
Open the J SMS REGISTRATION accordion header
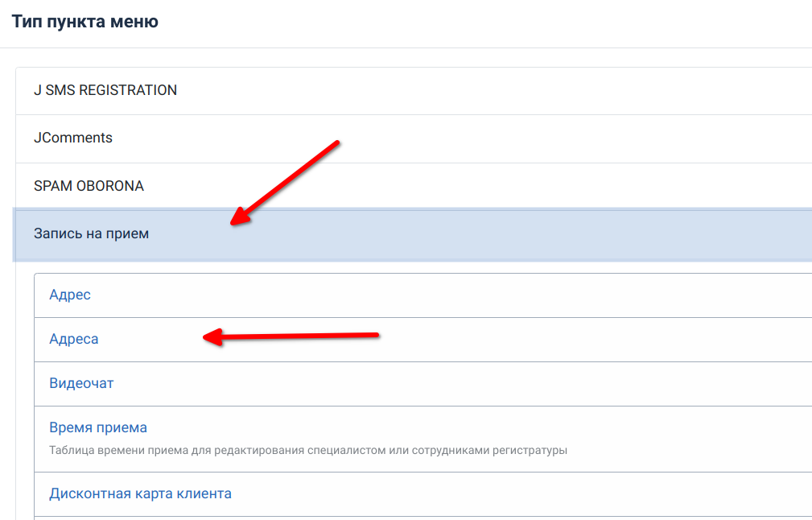tap(402, 90)
